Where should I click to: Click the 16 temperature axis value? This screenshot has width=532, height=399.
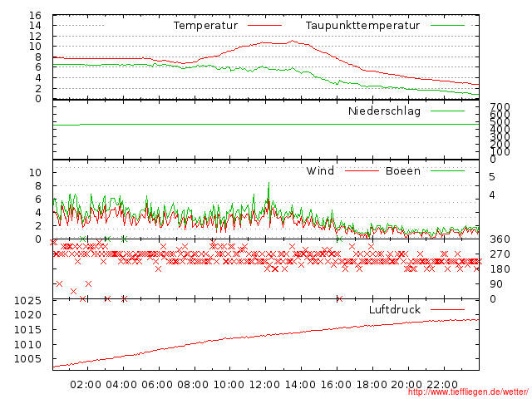point(35,16)
